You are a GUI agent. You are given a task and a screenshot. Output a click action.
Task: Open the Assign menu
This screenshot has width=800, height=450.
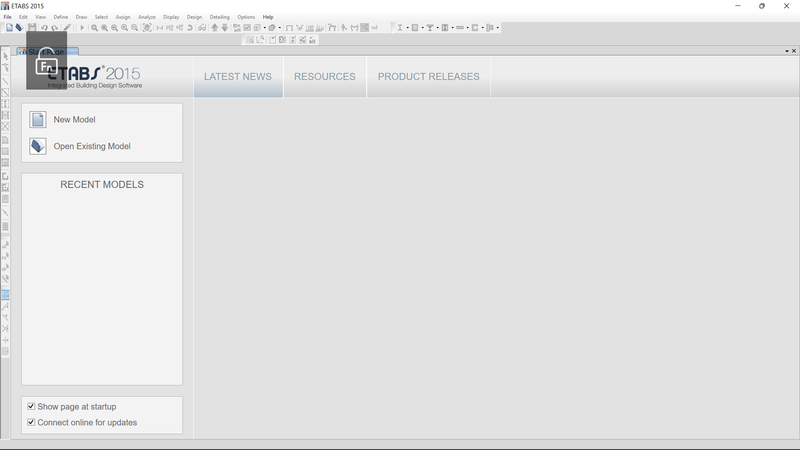pyautogui.click(x=123, y=17)
